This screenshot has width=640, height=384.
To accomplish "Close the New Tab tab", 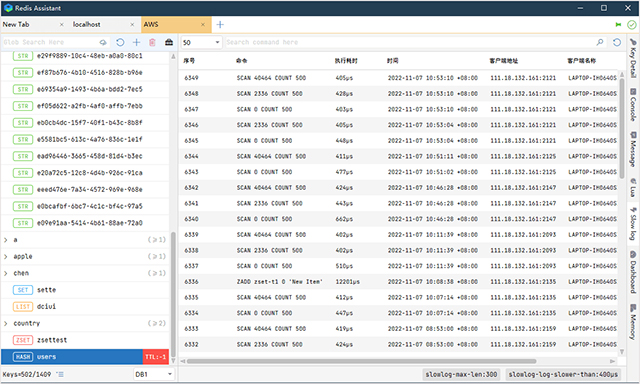I will click(x=62, y=24).
